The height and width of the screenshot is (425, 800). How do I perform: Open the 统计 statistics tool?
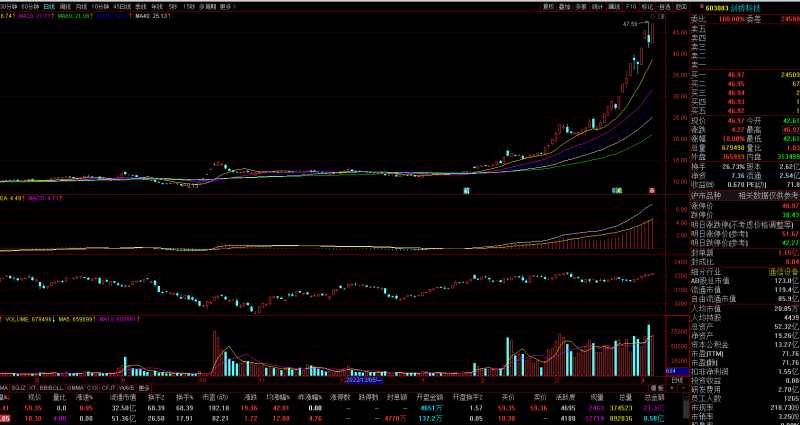597,6
